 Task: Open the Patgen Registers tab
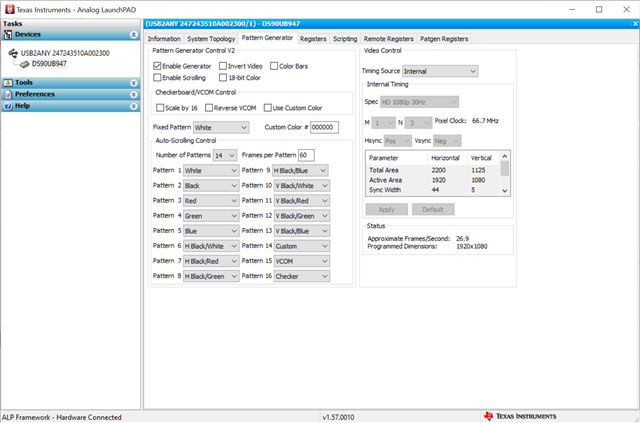pos(444,39)
